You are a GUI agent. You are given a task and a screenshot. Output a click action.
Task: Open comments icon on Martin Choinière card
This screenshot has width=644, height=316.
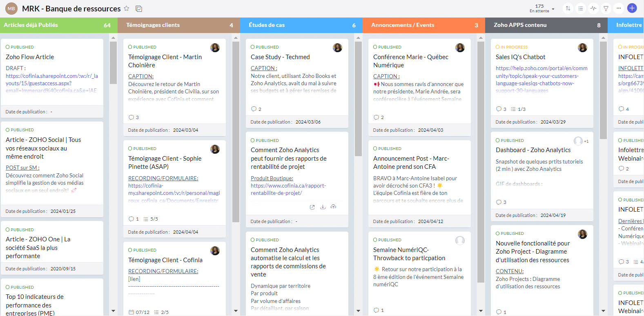(x=131, y=117)
